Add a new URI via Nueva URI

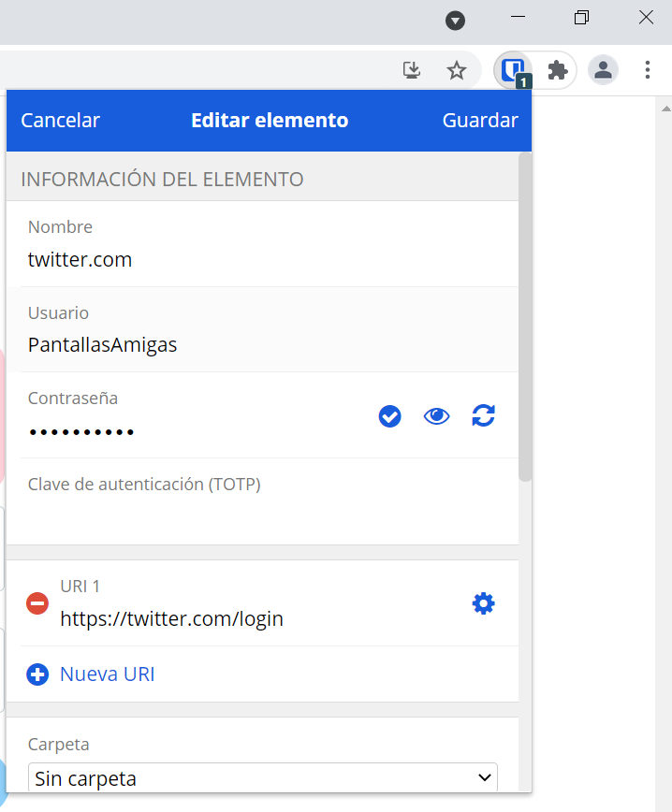tap(108, 674)
